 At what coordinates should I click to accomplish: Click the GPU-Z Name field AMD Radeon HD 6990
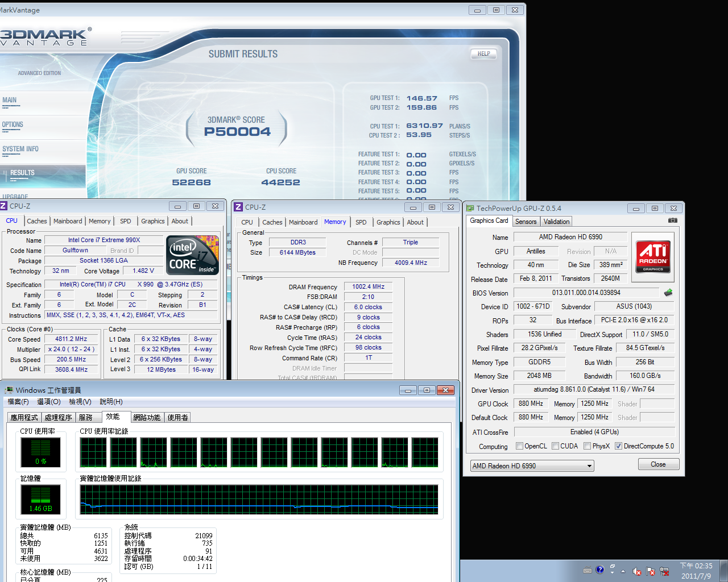pyautogui.click(x=570, y=237)
